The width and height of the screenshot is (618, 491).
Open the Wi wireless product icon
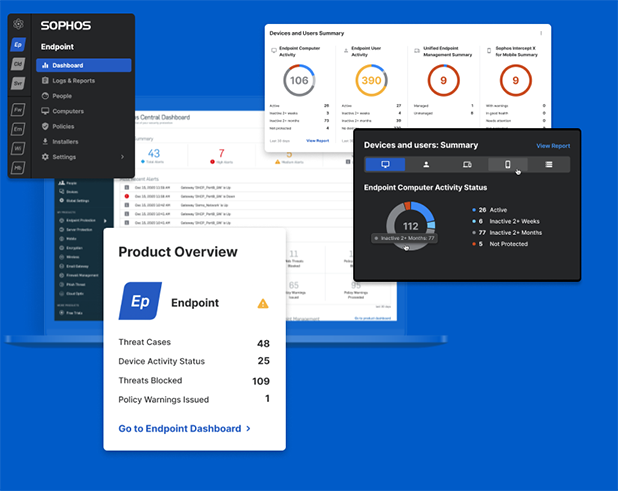[x=18, y=148]
